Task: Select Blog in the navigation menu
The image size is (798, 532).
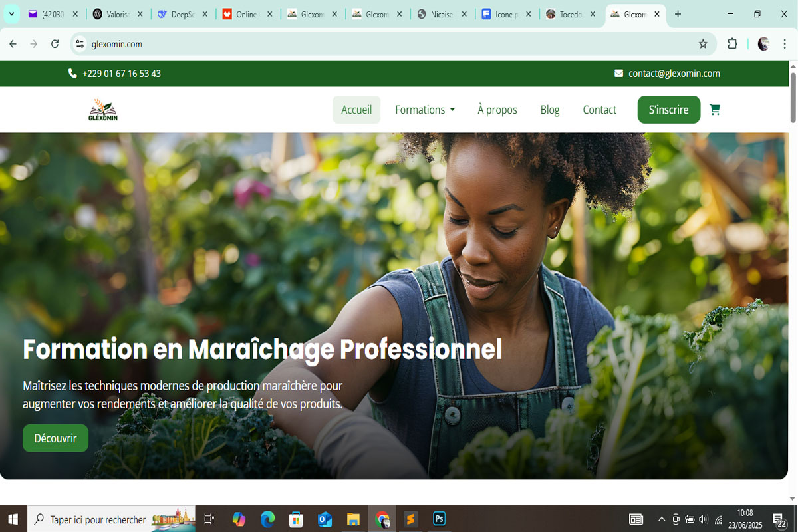Action: tap(550, 110)
